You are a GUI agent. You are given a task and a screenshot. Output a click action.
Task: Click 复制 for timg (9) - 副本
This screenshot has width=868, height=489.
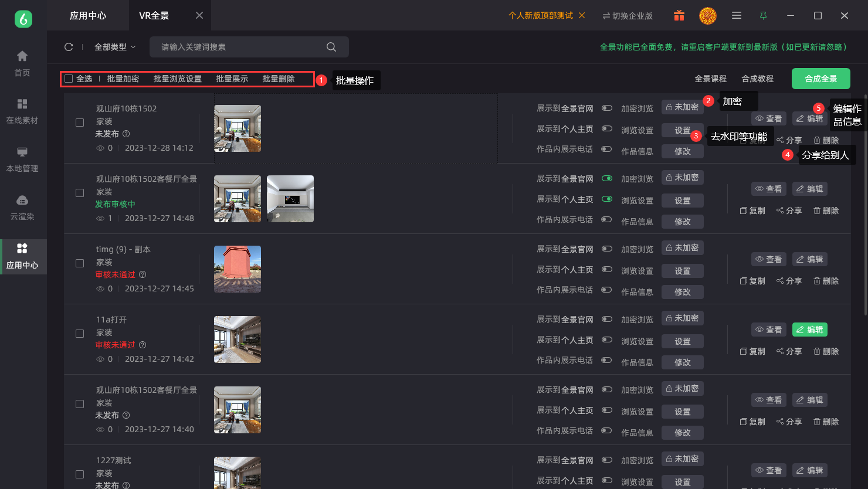pyautogui.click(x=752, y=281)
